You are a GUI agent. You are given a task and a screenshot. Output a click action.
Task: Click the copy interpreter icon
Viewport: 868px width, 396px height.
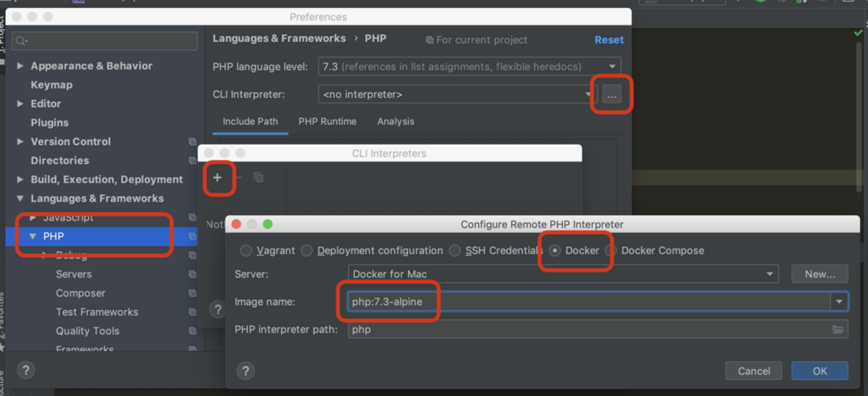[x=258, y=178]
